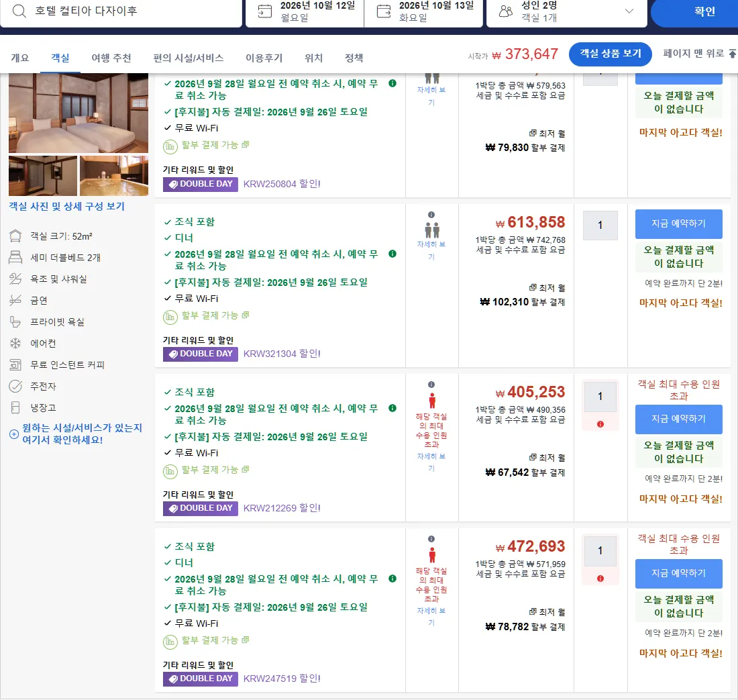The image size is (738, 700).
Task: Click gray info icon above ₩405,253 occupancy figure
Action: tap(431, 385)
